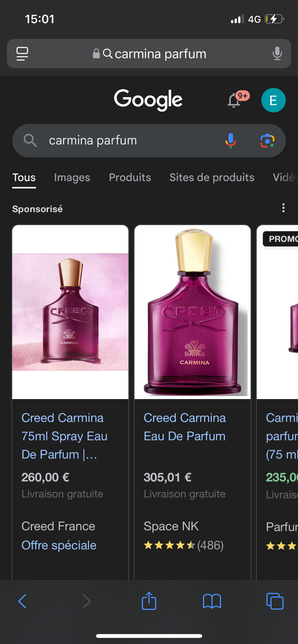Tap the Creed France pink bottle image
298x644 pixels.
click(70, 312)
